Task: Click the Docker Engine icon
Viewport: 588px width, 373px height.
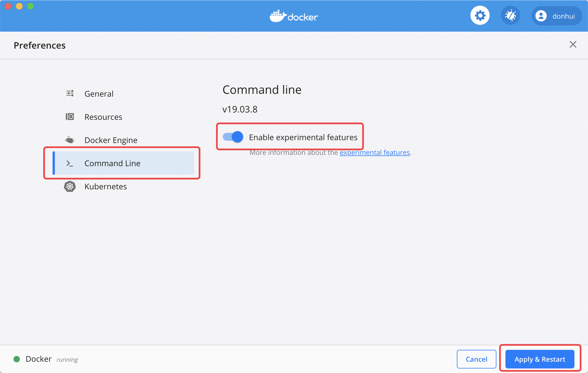Action: pos(70,140)
